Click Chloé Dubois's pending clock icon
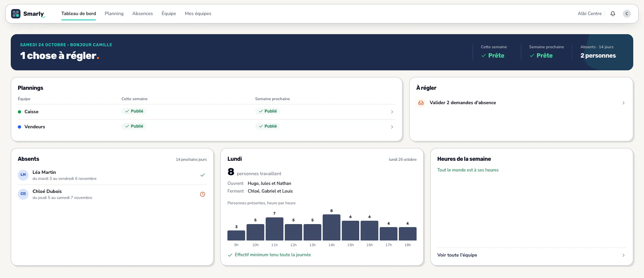Screen dimensions: 644x278 click(203, 194)
